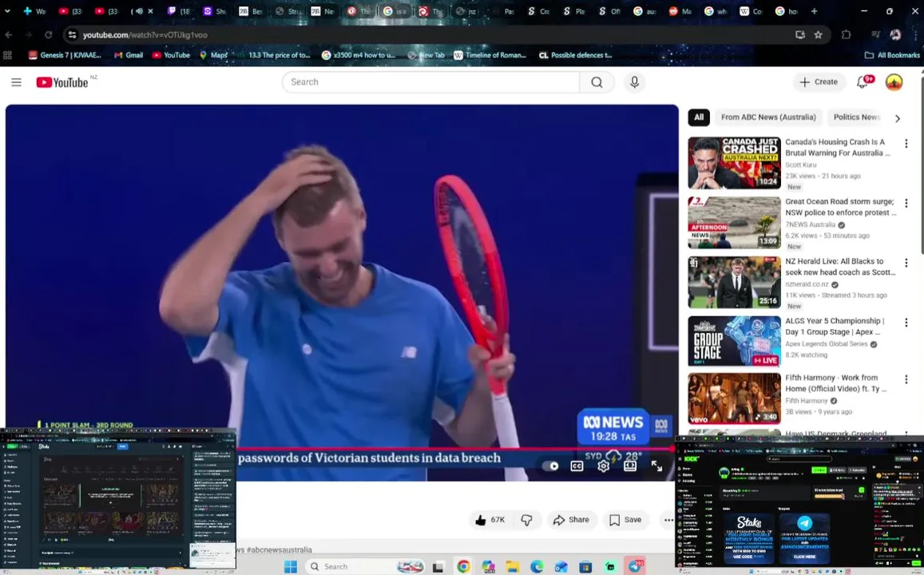Open Chrome from the taskbar
Image resolution: width=924 pixels, height=575 pixels.
pos(464,567)
